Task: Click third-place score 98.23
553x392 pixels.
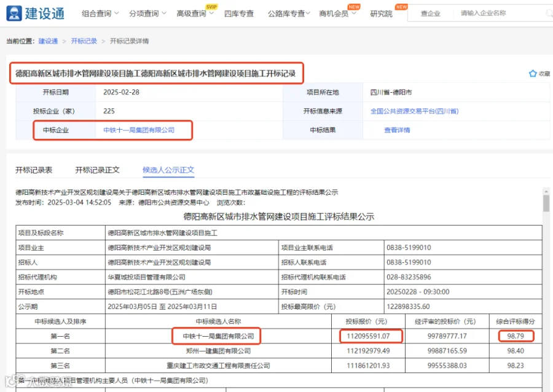Action: coord(516,366)
